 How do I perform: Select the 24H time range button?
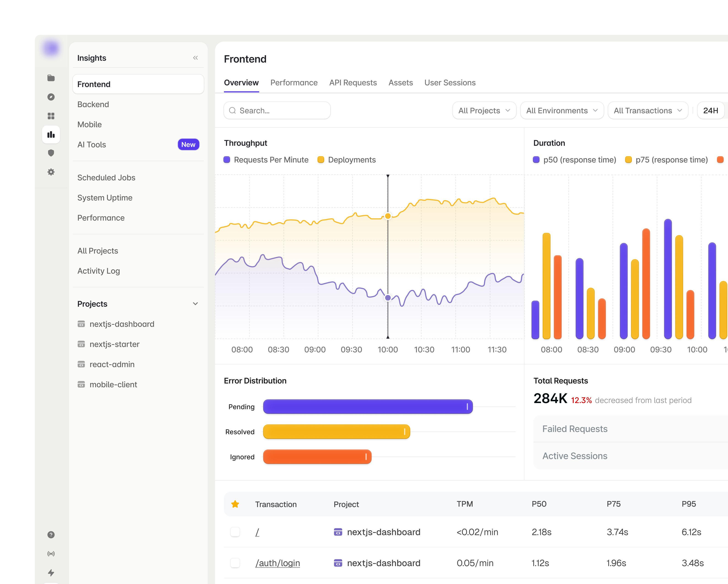[x=710, y=110]
